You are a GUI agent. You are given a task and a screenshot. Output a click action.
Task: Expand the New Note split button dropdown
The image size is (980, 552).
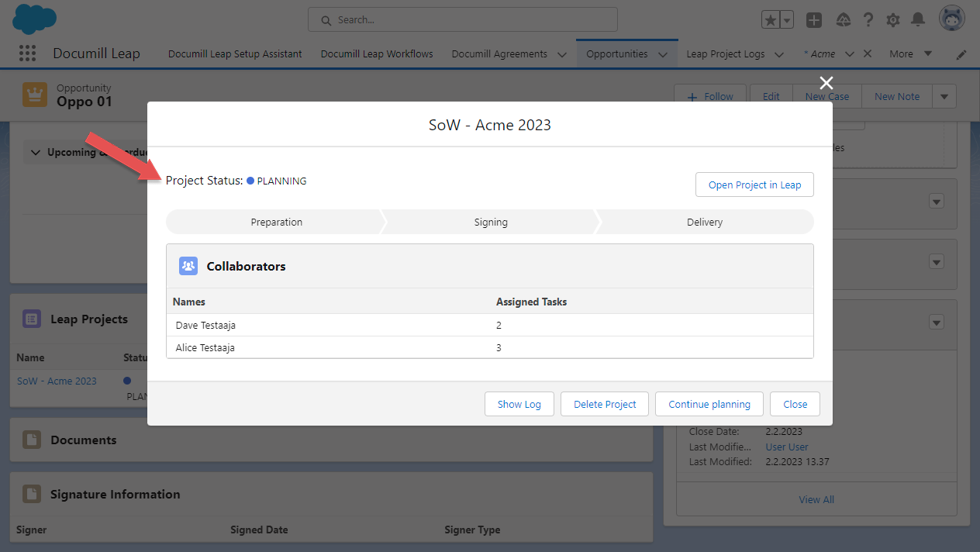pyautogui.click(x=944, y=96)
